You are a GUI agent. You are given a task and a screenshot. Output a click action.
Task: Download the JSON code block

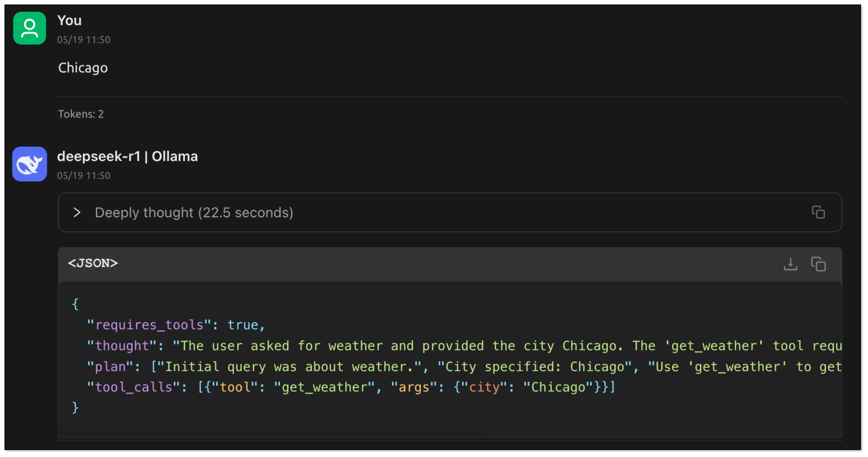(790, 264)
